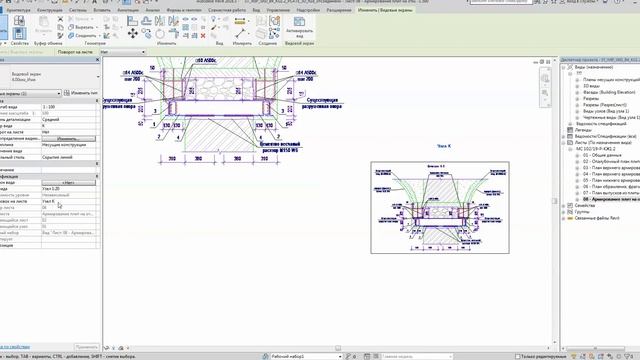Select the Align tool in Modify panel
Screen dimensions: 640x360
(x=132, y=20)
